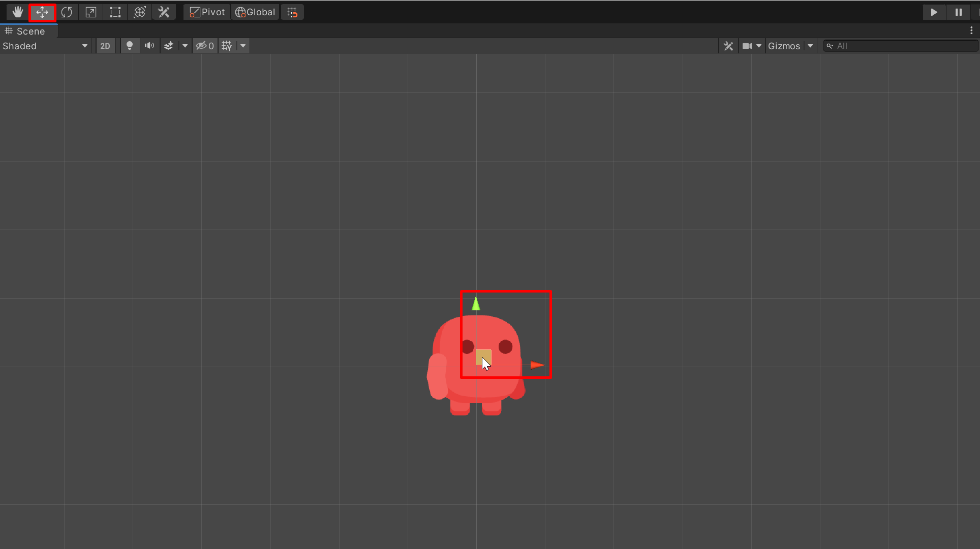Open Shaded draw mode dropdown
The image size is (980, 549).
point(45,46)
